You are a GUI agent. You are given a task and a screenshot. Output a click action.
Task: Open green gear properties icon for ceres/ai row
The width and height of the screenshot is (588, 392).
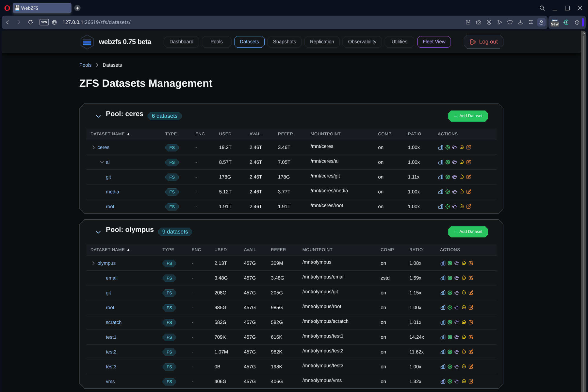pyautogui.click(x=448, y=162)
